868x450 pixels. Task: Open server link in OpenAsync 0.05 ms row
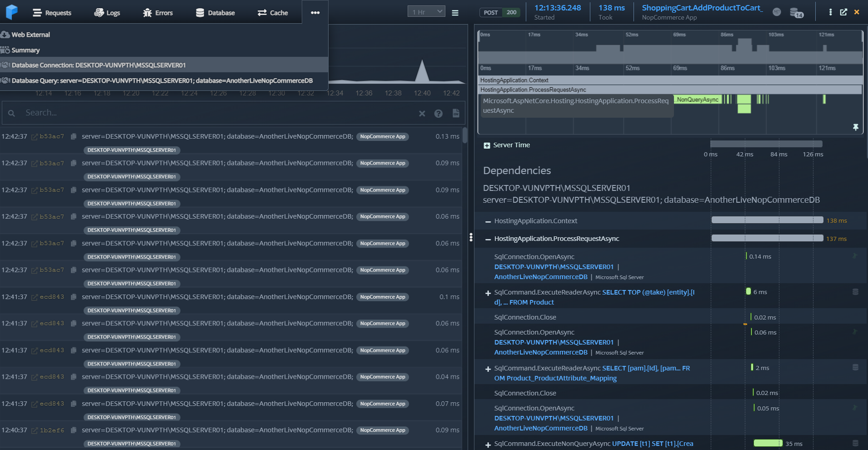coord(554,418)
